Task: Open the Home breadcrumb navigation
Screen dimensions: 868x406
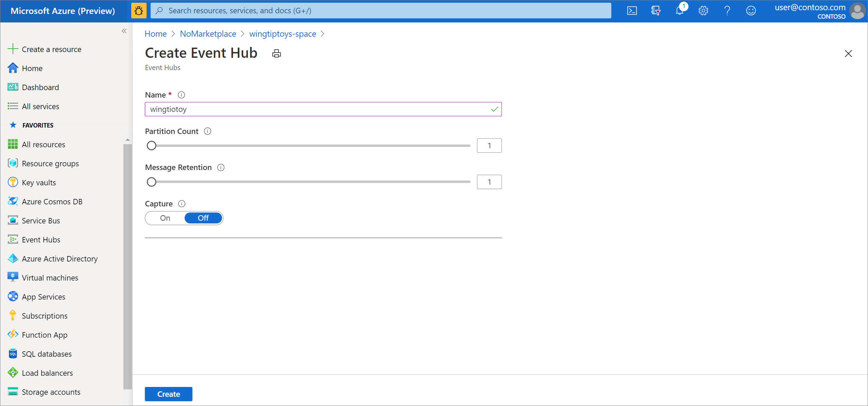Action: [x=156, y=34]
